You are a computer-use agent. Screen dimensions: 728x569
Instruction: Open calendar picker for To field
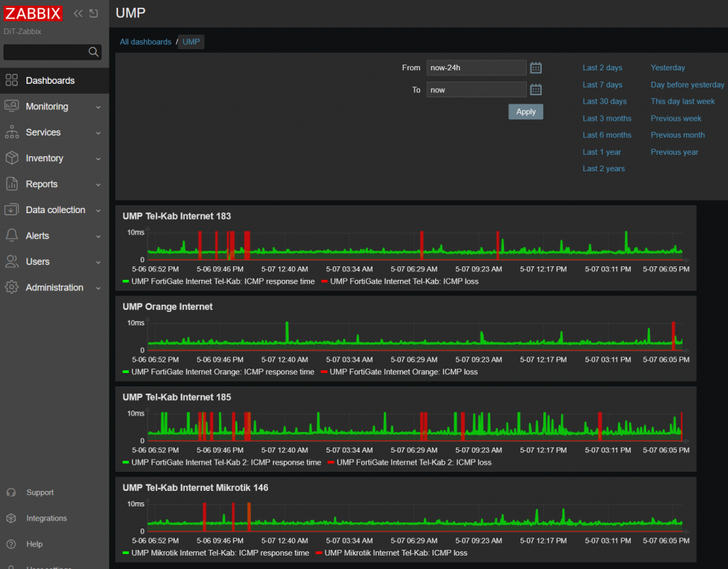(x=536, y=90)
